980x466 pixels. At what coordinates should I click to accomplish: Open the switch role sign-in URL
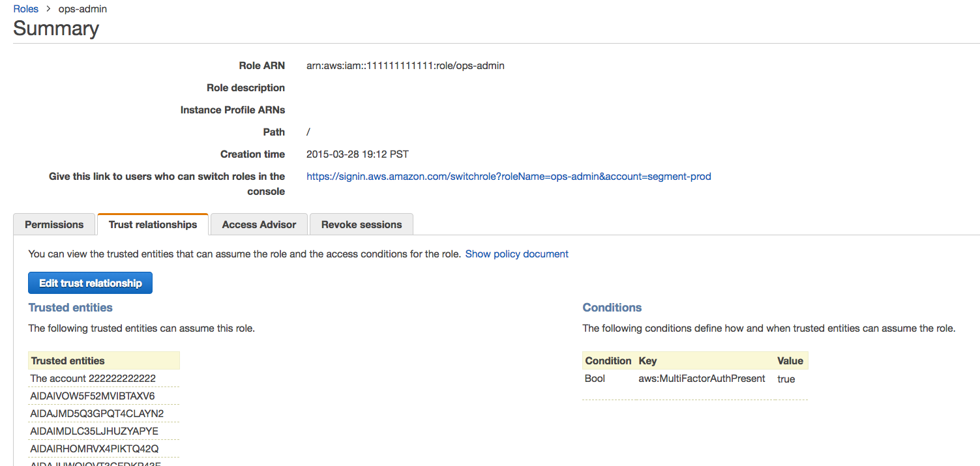click(x=509, y=176)
